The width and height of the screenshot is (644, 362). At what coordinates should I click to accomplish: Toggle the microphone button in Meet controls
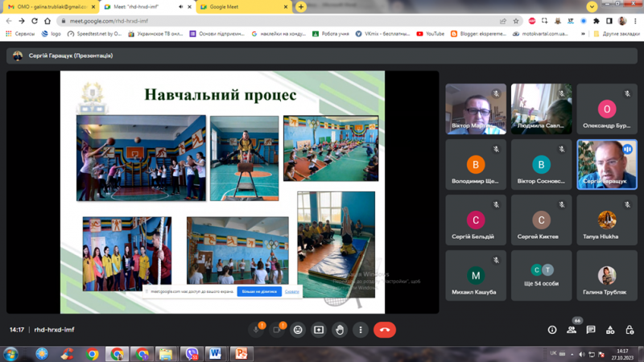click(x=256, y=330)
